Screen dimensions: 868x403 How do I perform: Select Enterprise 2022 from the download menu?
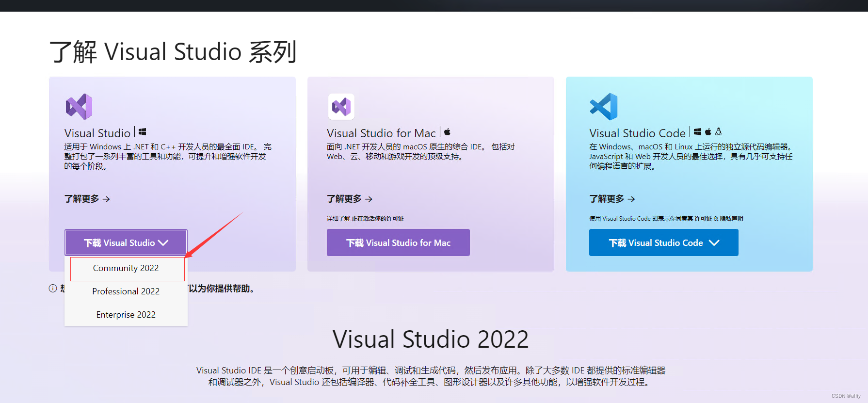pos(126,315)
